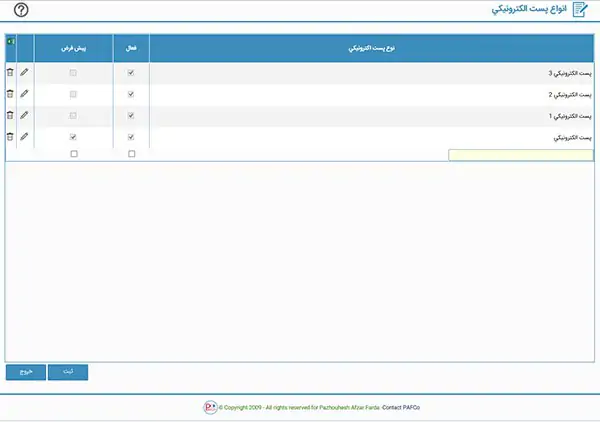
Task: Click the yellow new email type input field
Action: pos(521,155)
